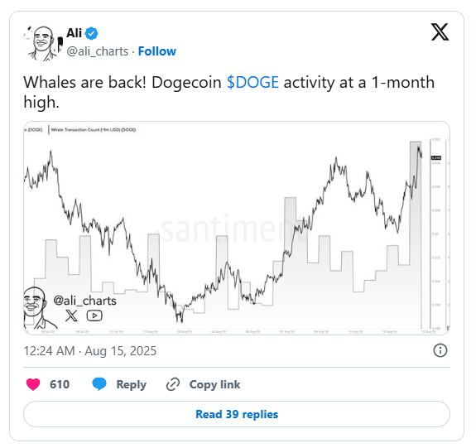476x448 pixels.
Task: Open the tweet info circle icon
Action: [x=440, y=350]
